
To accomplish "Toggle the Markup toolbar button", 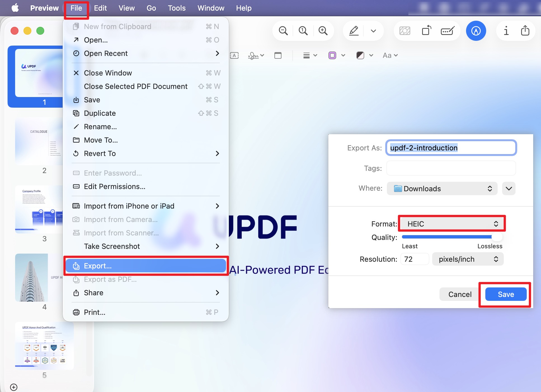I will 476,31.
